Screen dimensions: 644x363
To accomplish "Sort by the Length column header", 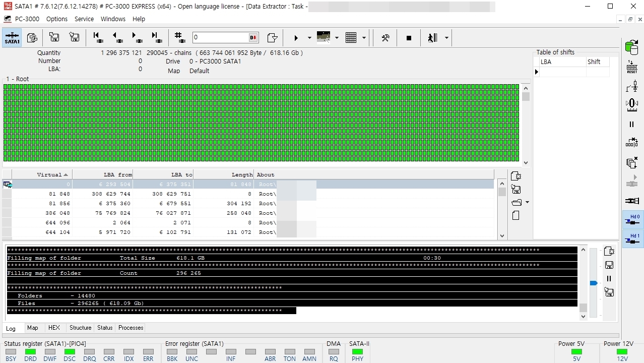I will tap(223, 174).
